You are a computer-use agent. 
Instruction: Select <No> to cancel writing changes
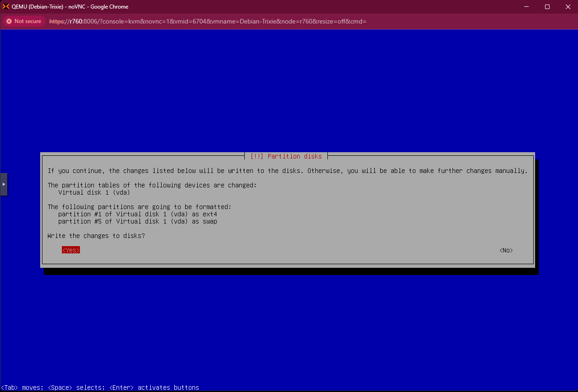point(505,250)
